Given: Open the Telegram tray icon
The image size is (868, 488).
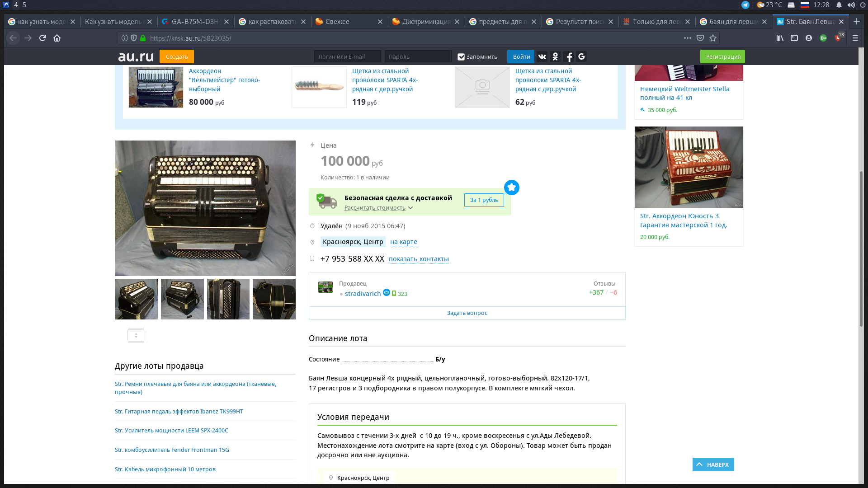Looking at the screenshot, I should coord(745,5).
